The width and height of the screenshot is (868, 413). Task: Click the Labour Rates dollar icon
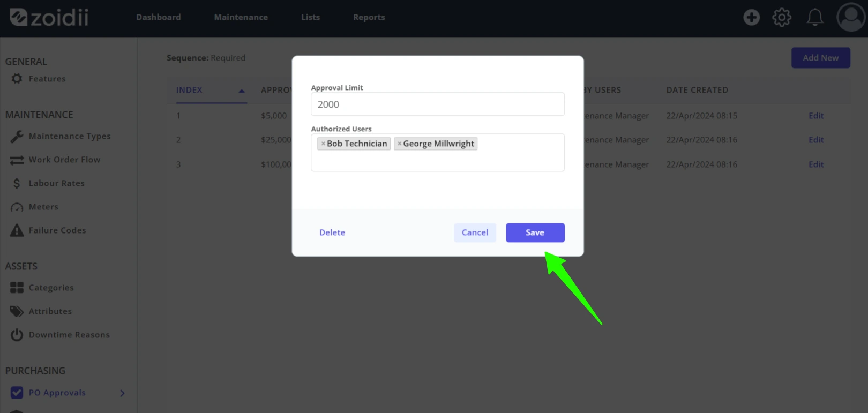pyautogui.click(x=17, y=183)
